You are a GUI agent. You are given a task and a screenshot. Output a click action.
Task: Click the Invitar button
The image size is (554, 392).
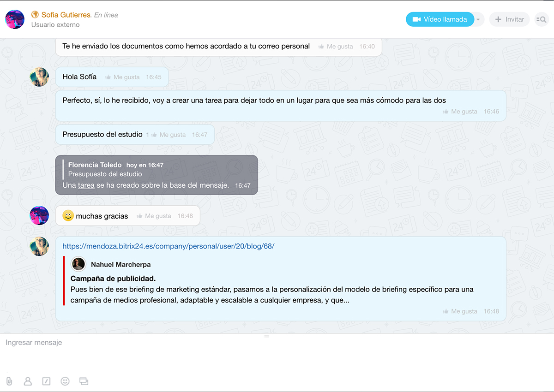[x=509, y=19]
